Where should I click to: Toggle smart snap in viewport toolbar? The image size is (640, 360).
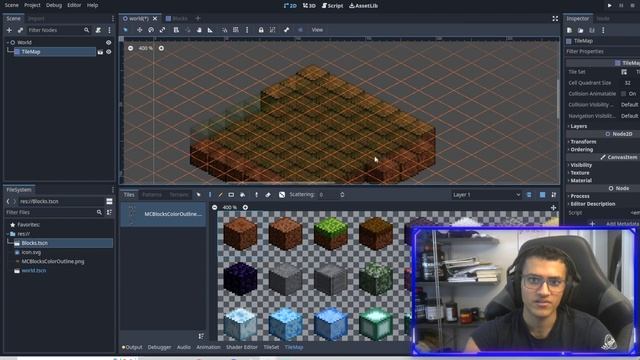point(224,30)
